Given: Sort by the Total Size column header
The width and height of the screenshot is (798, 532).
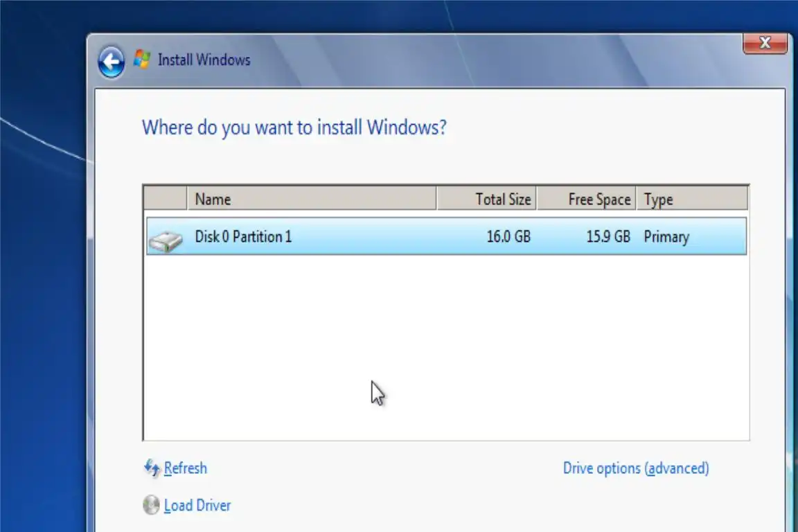Looking at the screenshot, I should [x=486, y=199].
